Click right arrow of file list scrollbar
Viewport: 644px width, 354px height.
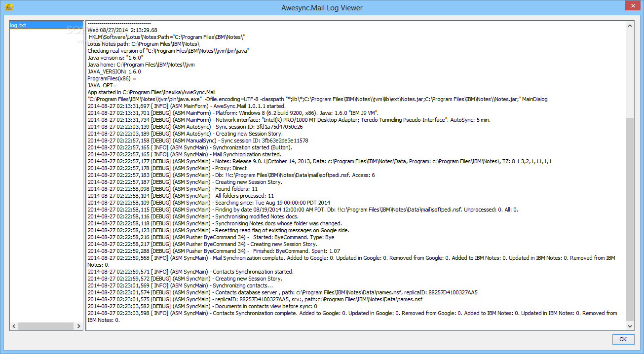79,326
